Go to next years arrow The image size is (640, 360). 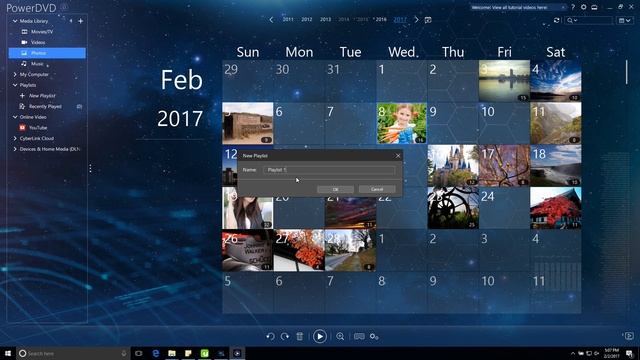(416, 19)
